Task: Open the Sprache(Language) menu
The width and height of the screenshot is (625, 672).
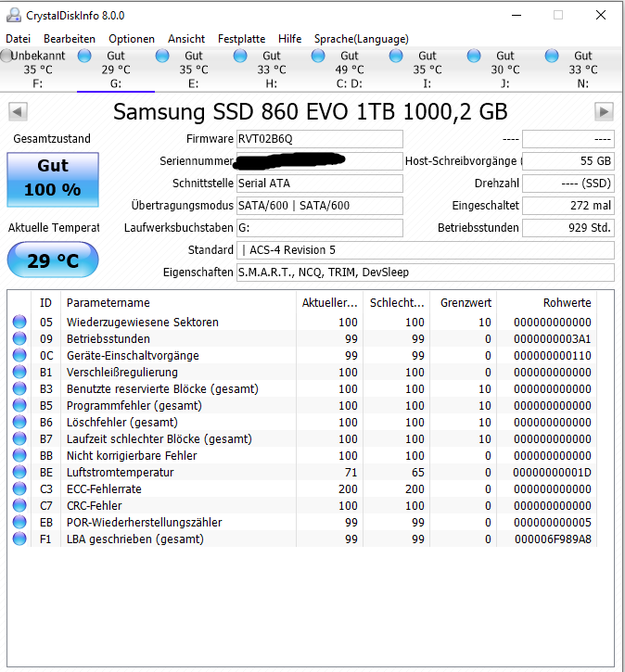Action: tap(362, 39)
